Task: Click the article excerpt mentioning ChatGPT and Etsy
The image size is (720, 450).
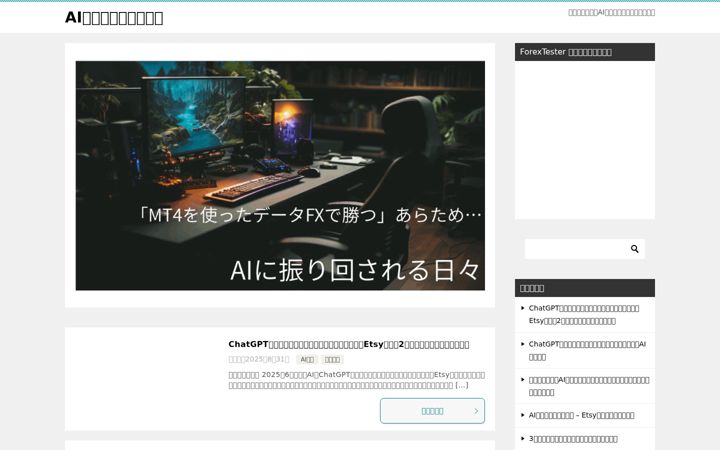Action: tap(356, 380)
